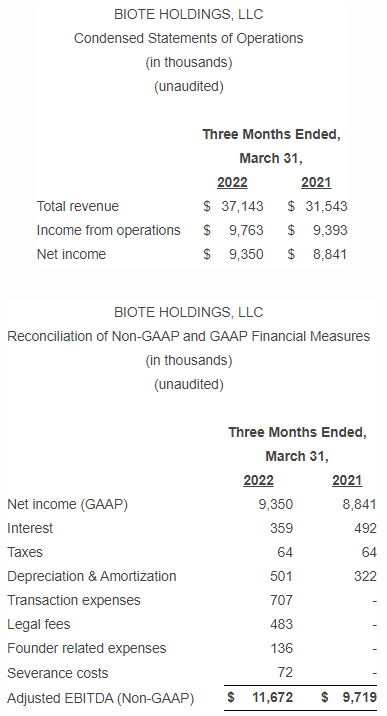Click the Depreciation & Amortization label
Viewport: 387px width, 716px height.
coord(92,576)
